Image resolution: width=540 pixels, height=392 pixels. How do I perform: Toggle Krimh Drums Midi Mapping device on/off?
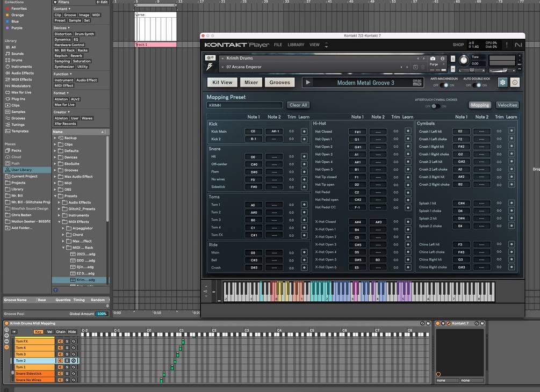6,323
